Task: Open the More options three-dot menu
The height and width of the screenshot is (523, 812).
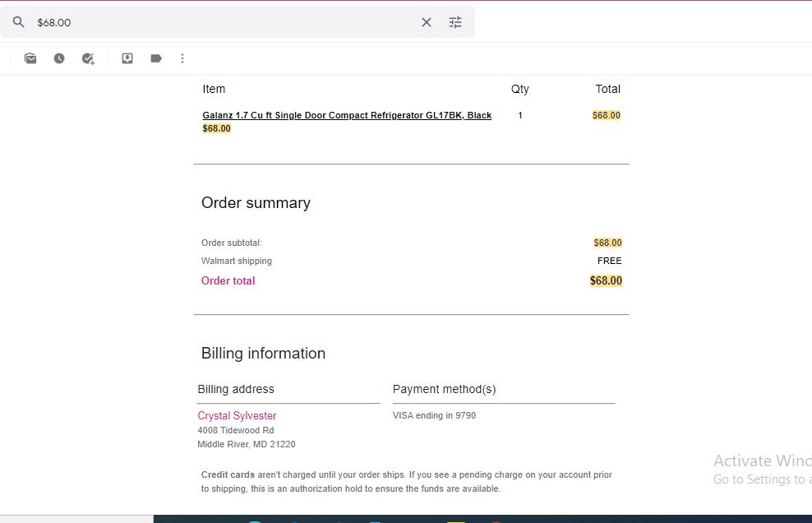Action: click(x=182, y=58)
